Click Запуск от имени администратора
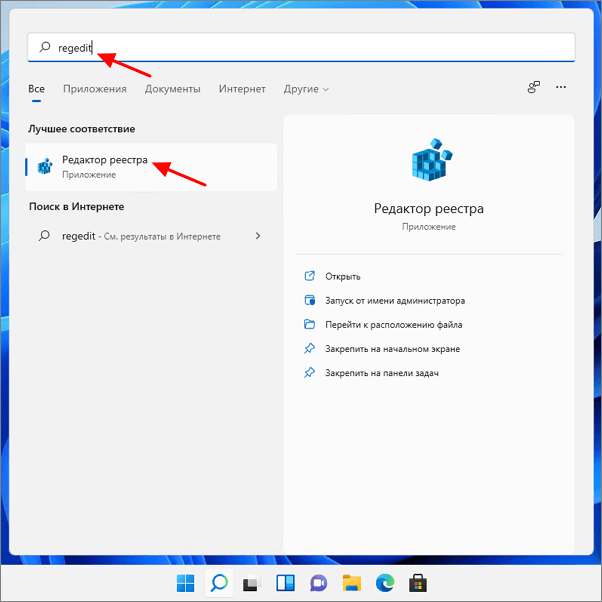 click(x=395, y=301)
